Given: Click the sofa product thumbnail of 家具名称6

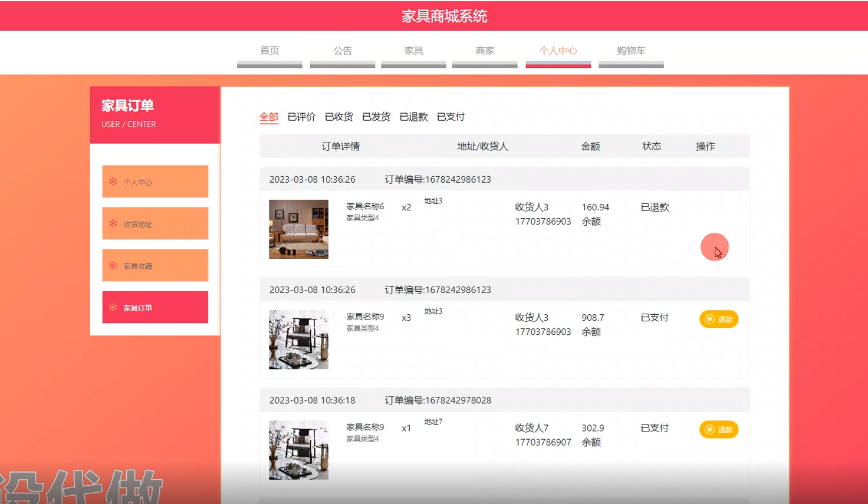Looking at the screenshot, I should 298,229.
